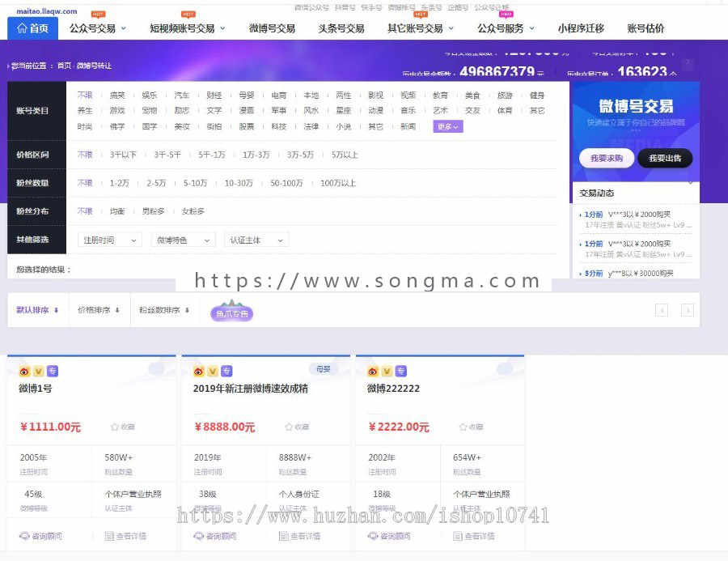The width and height of the screenshot is (728, 561).
Task: Open the 首页 home tab
Action: tap(32, 28)
